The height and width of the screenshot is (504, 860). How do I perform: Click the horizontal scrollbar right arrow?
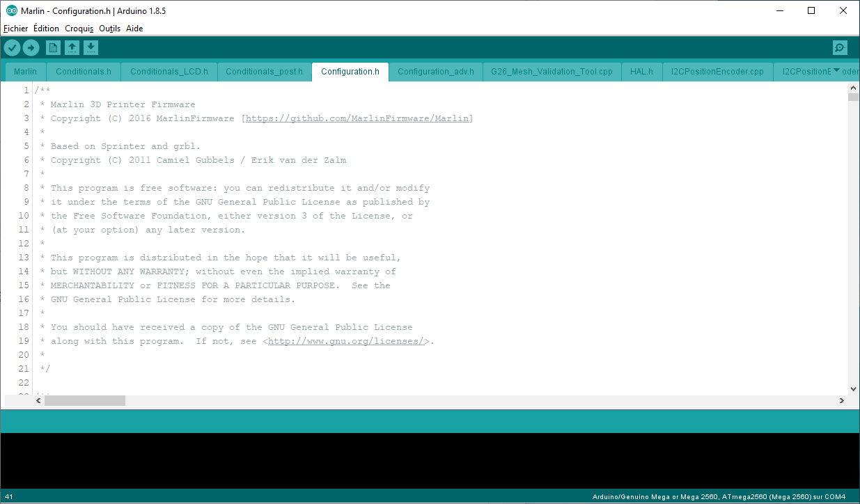[x=842, y=401]
